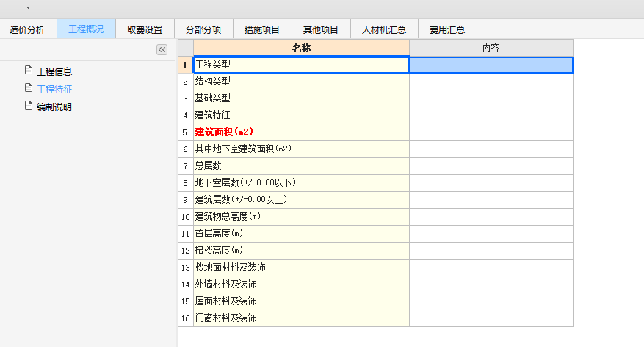Open the 其他项目 tab
Viewport: 644px width, 347px height.
click(x=321, y=30)
